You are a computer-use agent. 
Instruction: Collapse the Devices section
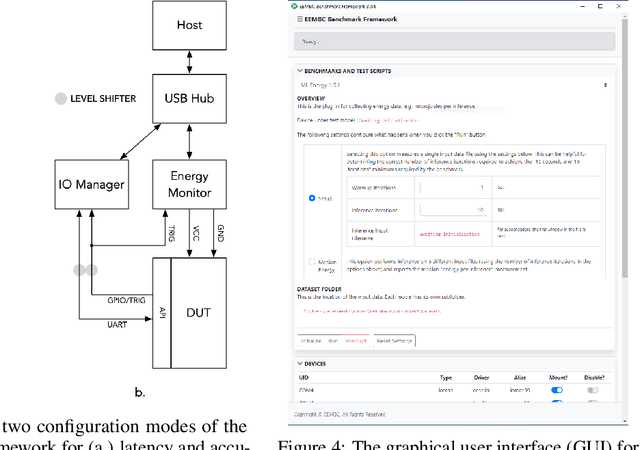[300, 363]
